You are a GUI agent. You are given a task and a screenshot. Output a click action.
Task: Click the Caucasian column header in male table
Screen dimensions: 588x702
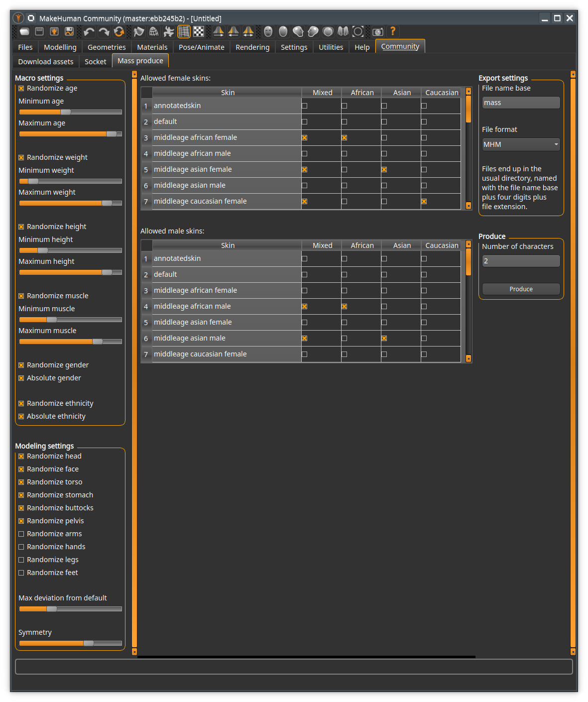442,245
